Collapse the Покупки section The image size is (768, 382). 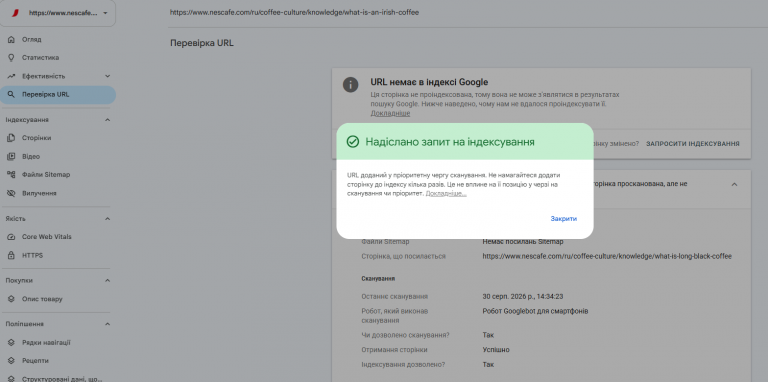(107, 281)
